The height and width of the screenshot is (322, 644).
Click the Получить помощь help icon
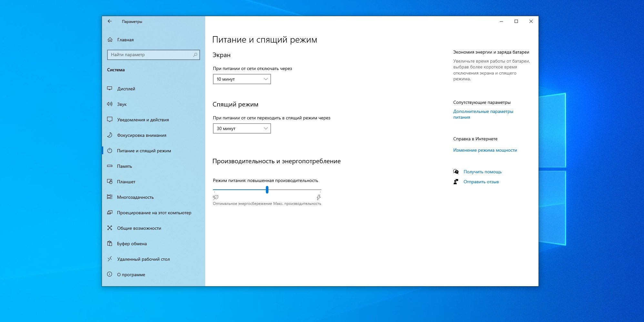point(456,172)
